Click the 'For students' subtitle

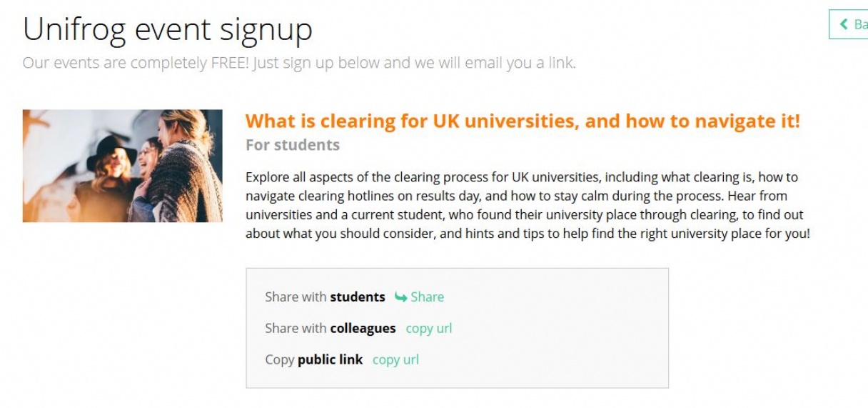point(293,145)
